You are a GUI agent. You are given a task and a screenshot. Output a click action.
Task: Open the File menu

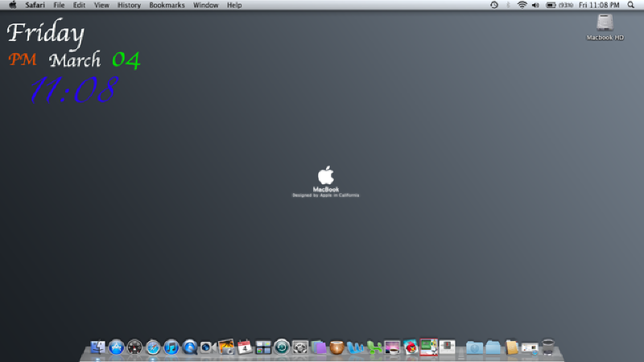pyautogui.click(x=59, y=5)
